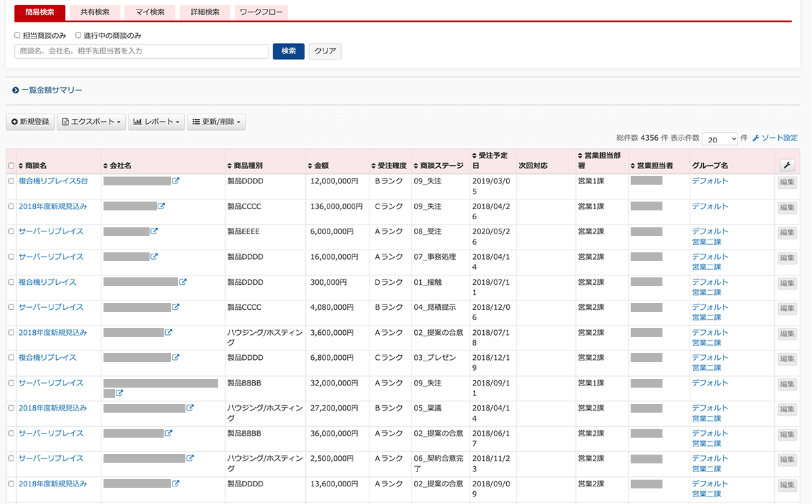Open external link icon in first row's company
This screenshot has height=504, width=812.
coord(176,181)
